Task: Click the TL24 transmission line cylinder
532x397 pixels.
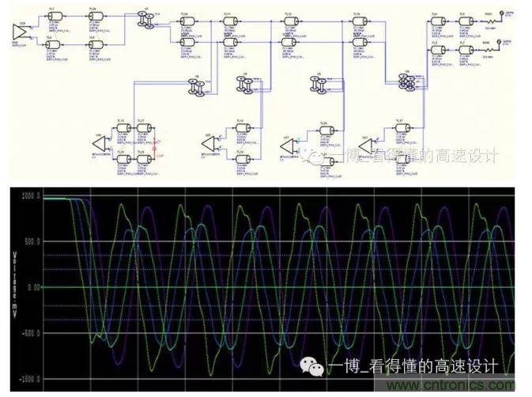Action: [x=185, y=21]
